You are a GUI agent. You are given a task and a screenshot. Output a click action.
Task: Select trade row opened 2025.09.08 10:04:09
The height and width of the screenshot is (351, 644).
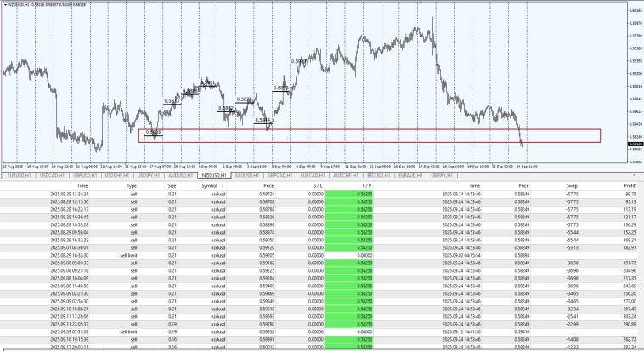pyautogui.click(x=319, y=278)
